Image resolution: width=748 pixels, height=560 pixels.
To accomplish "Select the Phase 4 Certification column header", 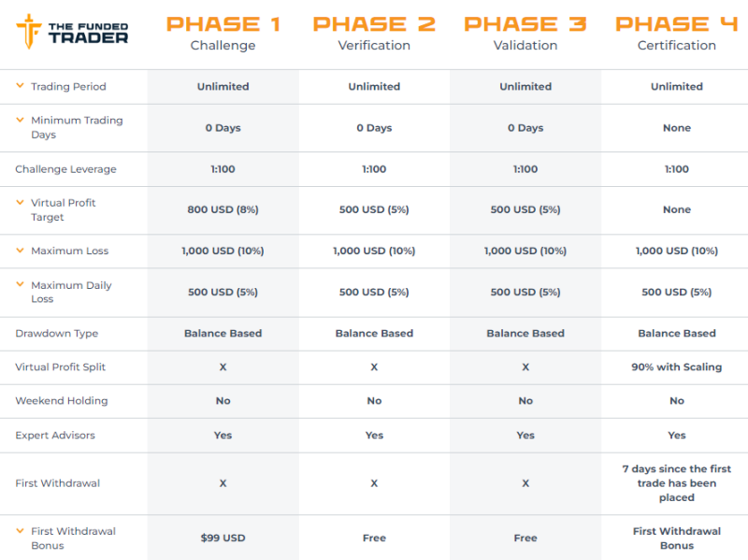I will click(x=677, y=33).
